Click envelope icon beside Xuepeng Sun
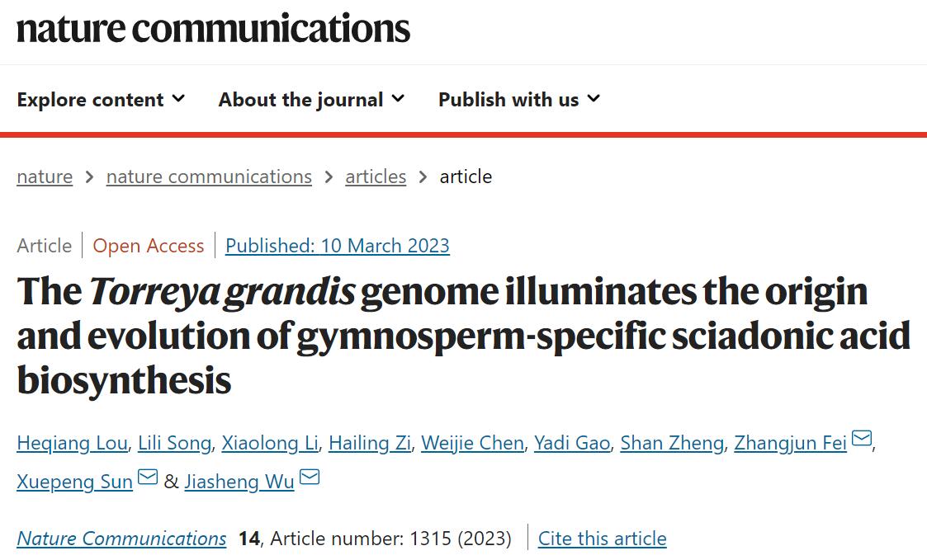This screenshot has width=927, height=560. 148,478
